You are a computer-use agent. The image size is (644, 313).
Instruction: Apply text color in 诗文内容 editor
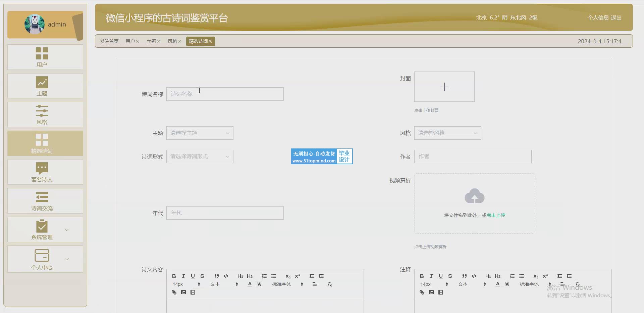(x=250, y=284)
